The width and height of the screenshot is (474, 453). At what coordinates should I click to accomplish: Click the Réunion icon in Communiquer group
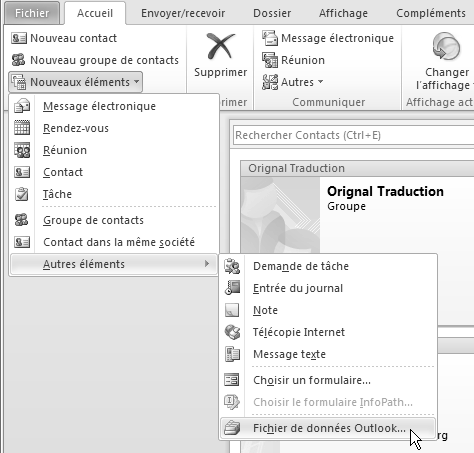pyautogui.click(x=270, y=60)
